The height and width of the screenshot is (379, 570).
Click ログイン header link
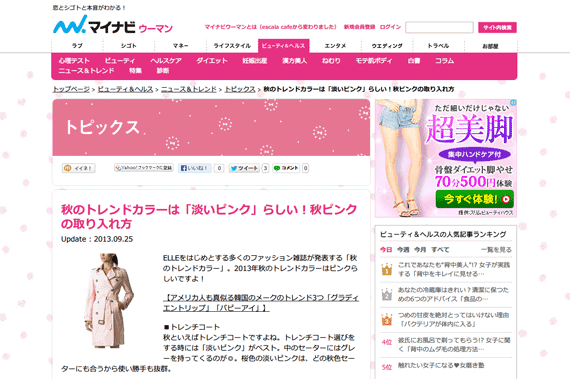click(390, 27)
